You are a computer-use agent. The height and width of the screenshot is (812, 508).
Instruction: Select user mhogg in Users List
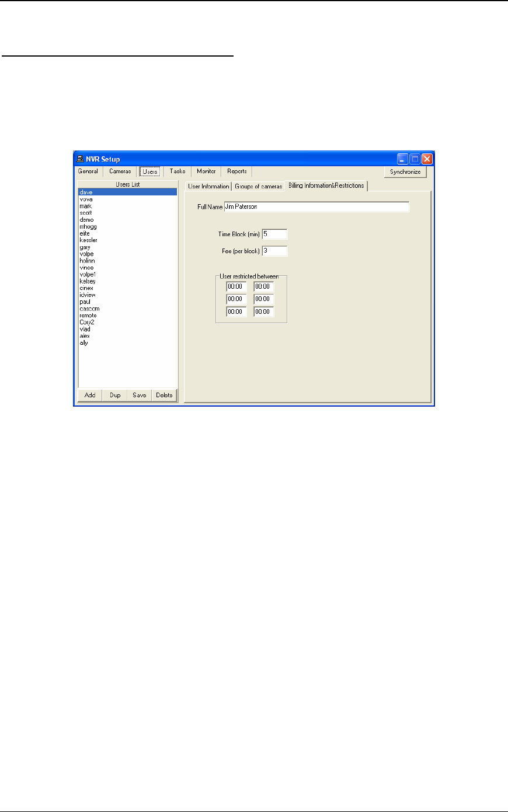127,226
